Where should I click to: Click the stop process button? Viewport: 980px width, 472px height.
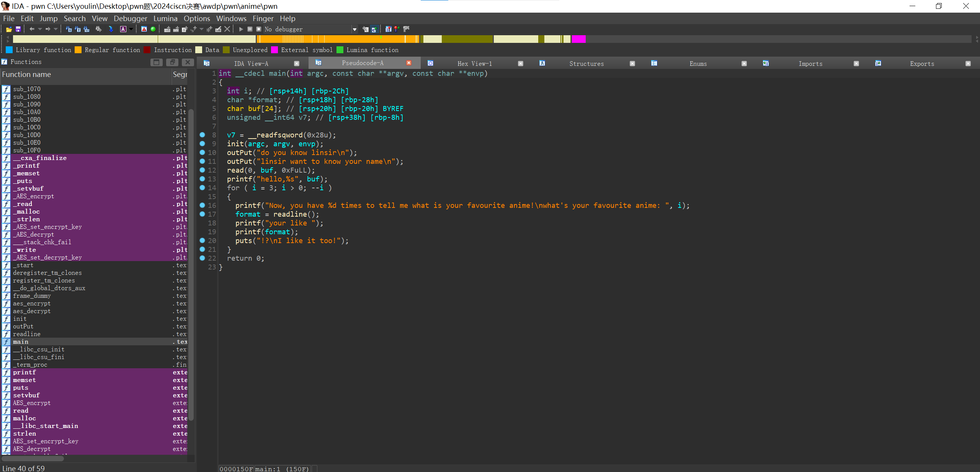[259, 29]
